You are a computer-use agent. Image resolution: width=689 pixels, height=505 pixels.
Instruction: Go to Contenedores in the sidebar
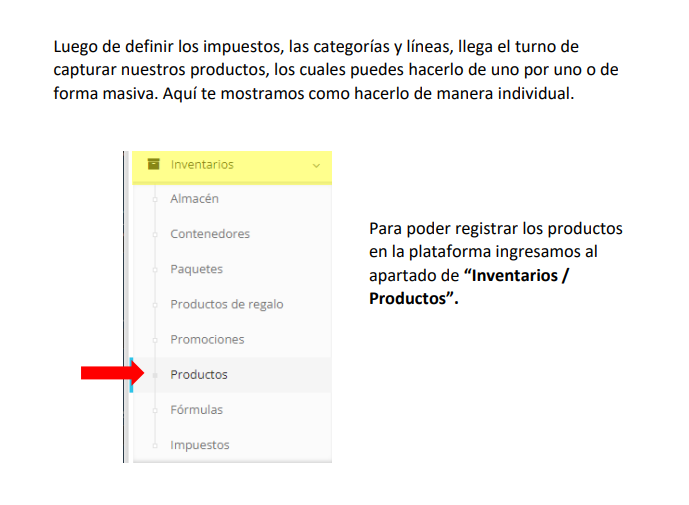pyautogui.click(x=210, y=234)
